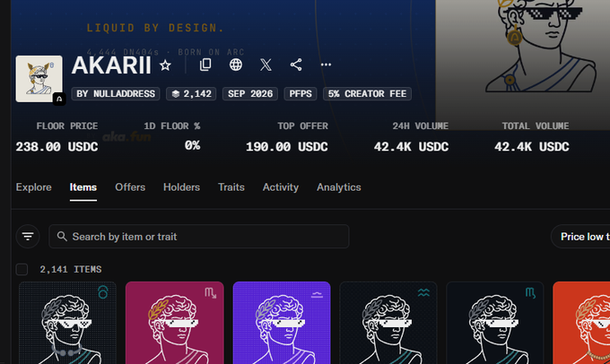This screenshot has height=364, width=610.
Task: Open the dark navy NFT with Scorpio symbol
Action: 495,323
